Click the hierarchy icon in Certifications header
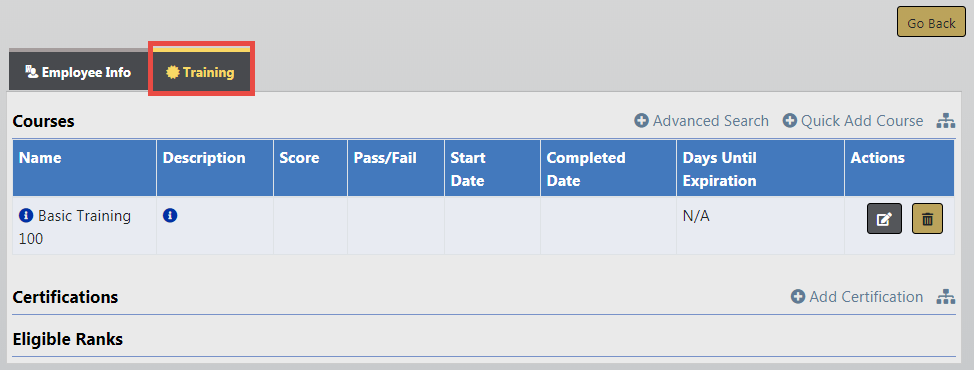 945,297
